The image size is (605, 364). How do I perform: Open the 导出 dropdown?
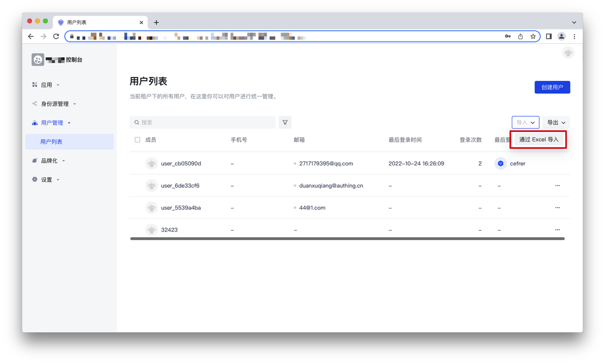[x=556, y=122]
